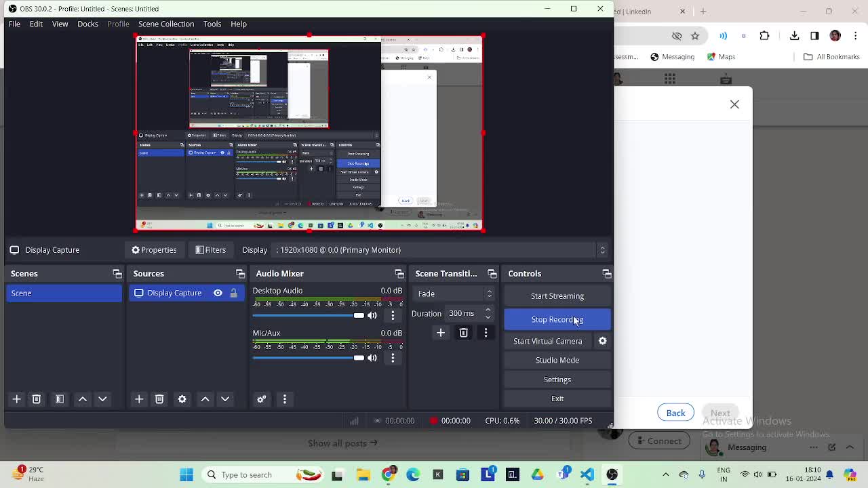
Task: Adjust Desktop Audio volume slider
Action: [309, 315]
